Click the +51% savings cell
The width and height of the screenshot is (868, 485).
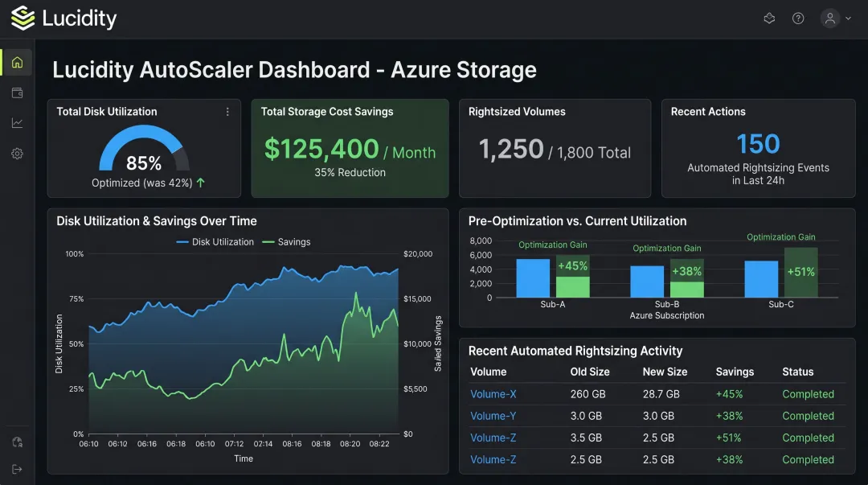[728, 438]
